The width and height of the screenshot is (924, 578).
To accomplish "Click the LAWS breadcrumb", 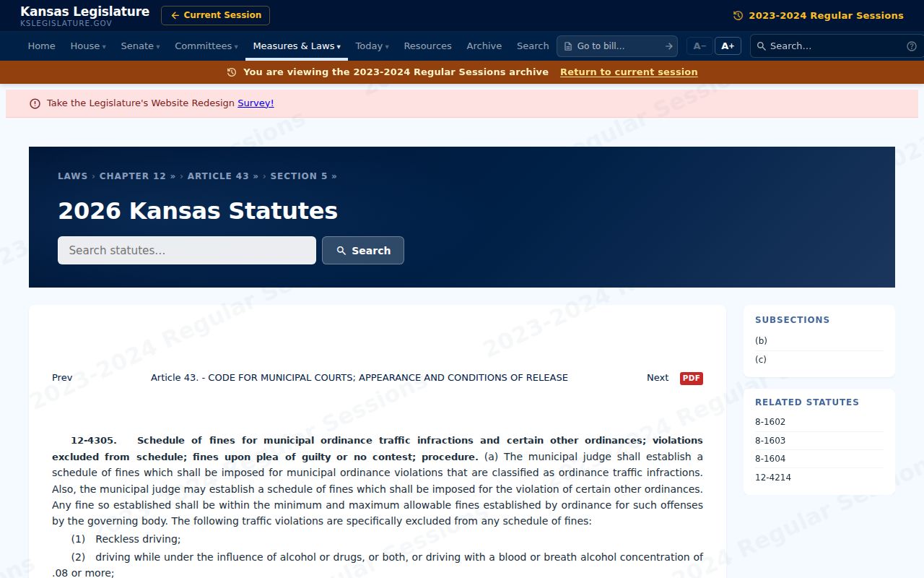I will (x=72, y=176).
